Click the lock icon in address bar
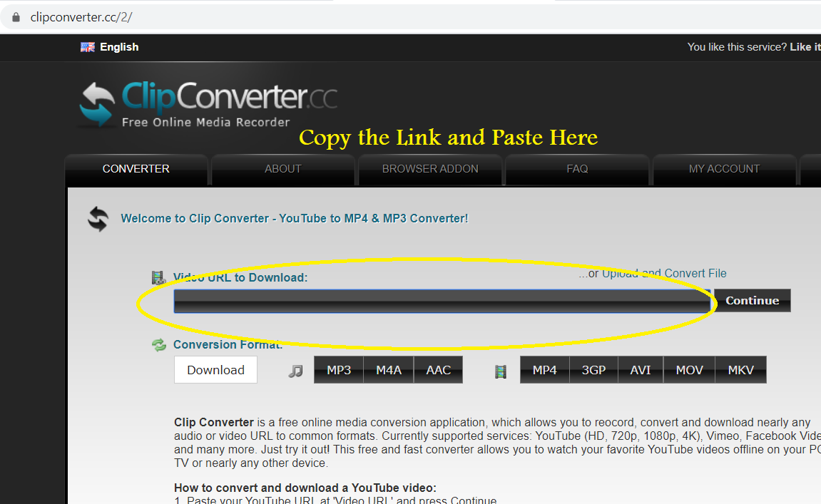821x504 pixels. [16, 17]
